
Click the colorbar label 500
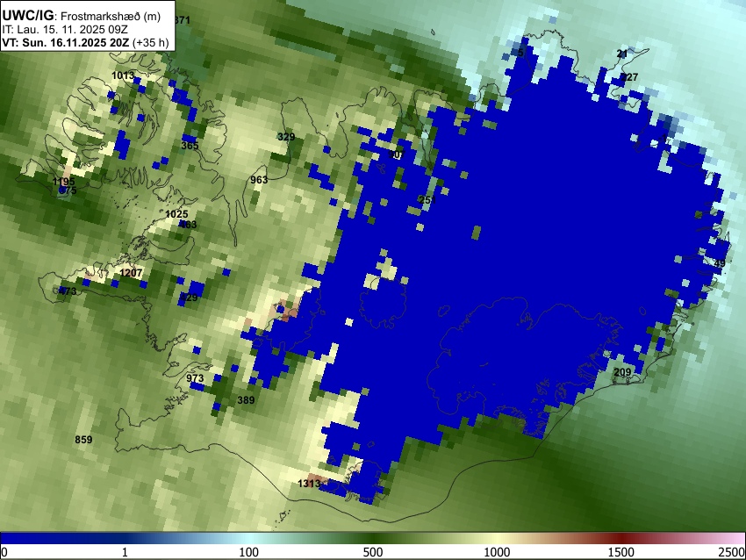(373, 552)
